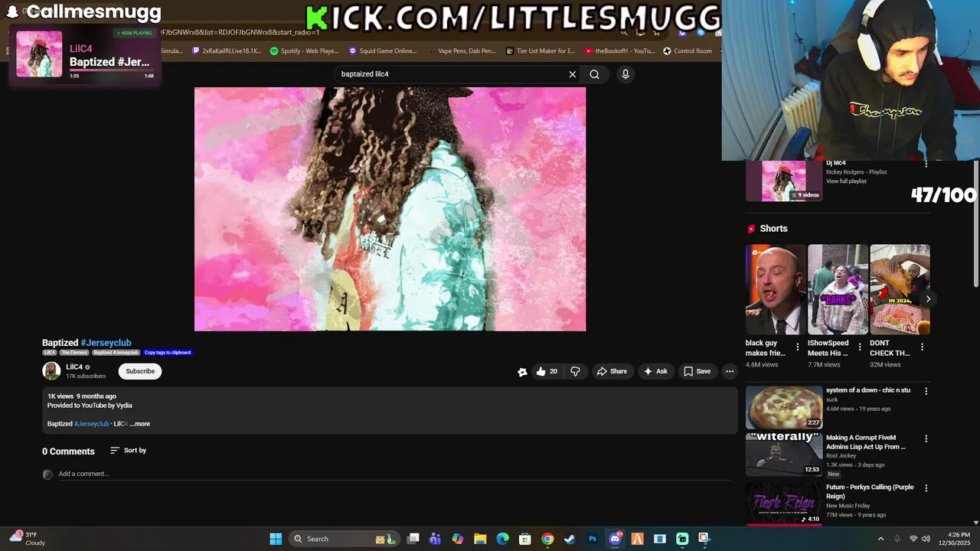Click the extension icon left of like button
The width and height of the screenshot is (980, 551).
522,372
